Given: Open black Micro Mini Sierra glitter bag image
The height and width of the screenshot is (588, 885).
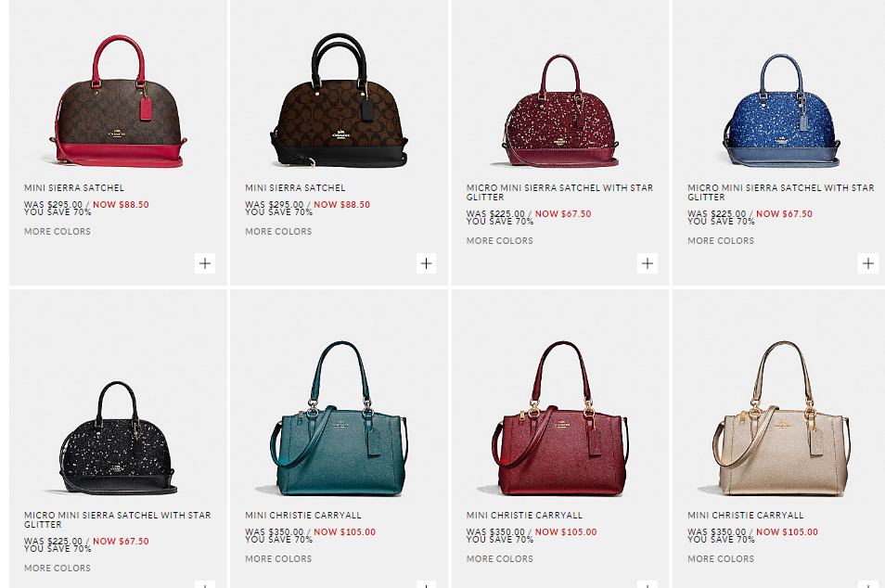Looking at the screenshot, I should (118, 438).
